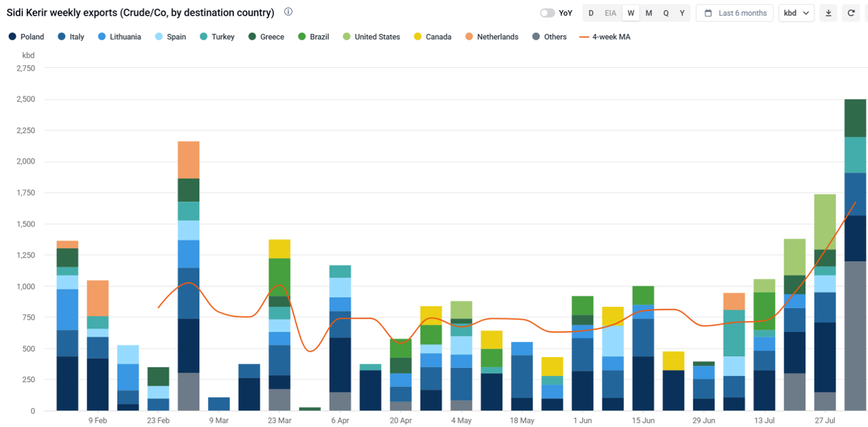
Task: Toggle the YoY switch
Action: point(547,13)
